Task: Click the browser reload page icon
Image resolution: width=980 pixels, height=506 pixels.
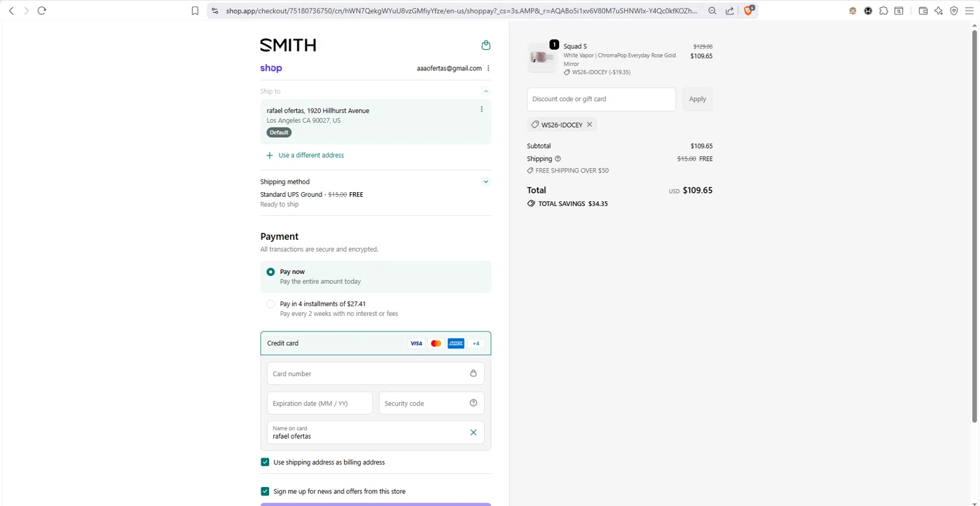Action: (42, 10)
